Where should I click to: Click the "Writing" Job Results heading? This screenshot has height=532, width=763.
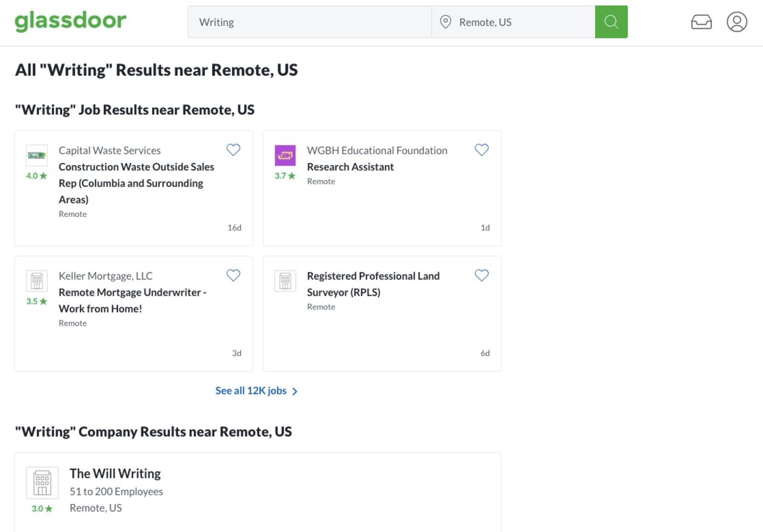point(134,110)
